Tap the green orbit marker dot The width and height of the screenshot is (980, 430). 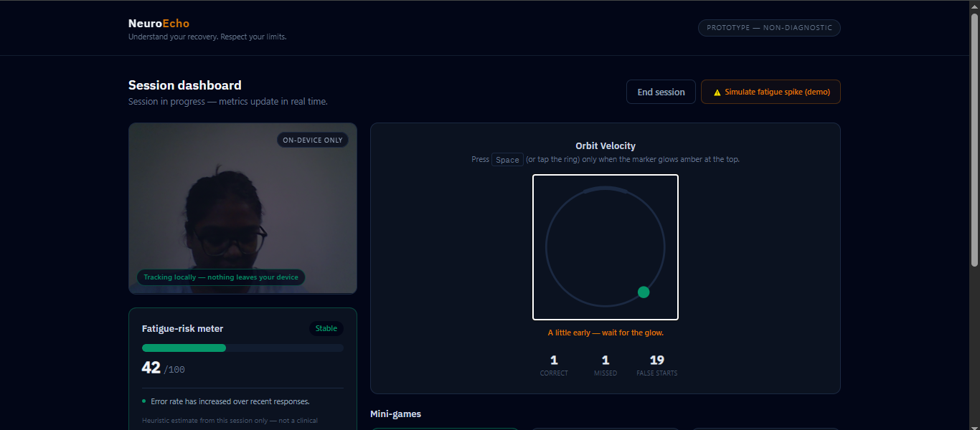pos(644,292)
